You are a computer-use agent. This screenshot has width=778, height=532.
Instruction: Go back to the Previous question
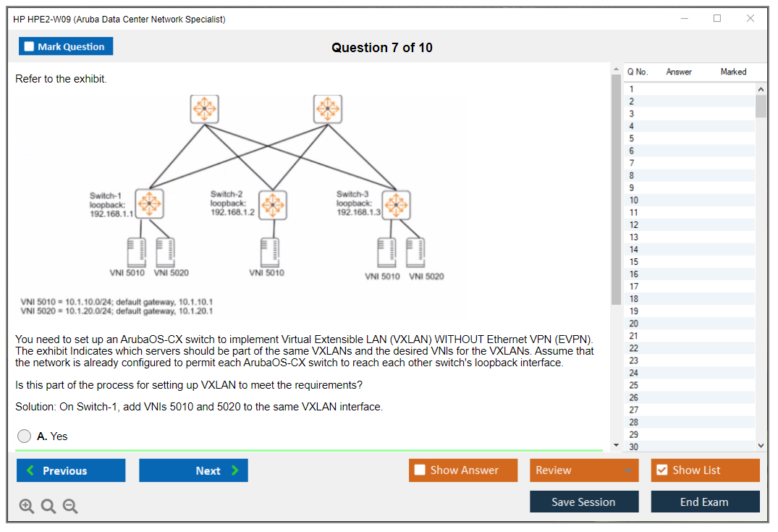71,470
